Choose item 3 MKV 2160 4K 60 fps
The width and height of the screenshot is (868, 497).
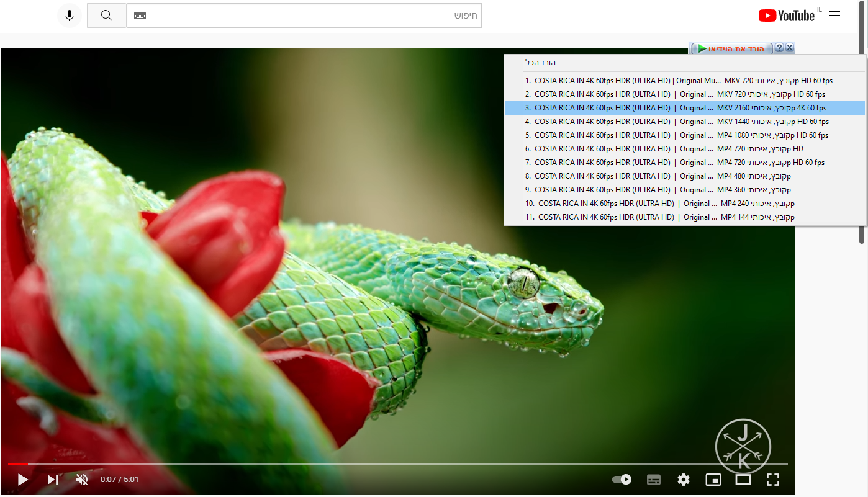[x=684, y=108]
